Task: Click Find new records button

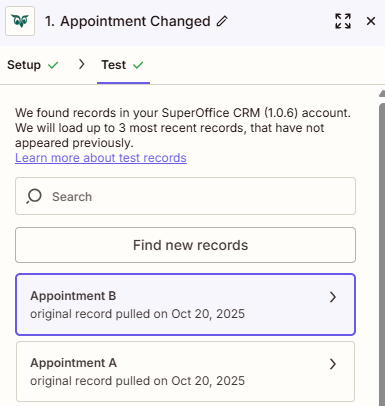Action: click(185, 245)
